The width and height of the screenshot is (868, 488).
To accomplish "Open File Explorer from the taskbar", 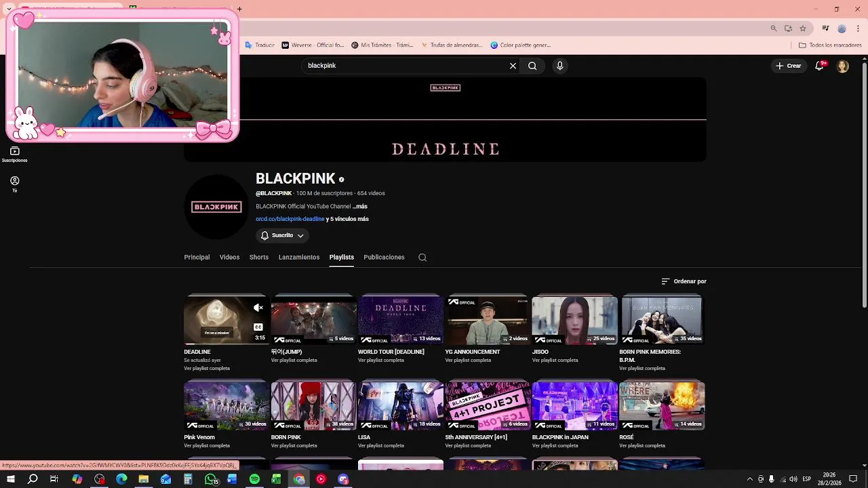I will (x=144, y=479).
